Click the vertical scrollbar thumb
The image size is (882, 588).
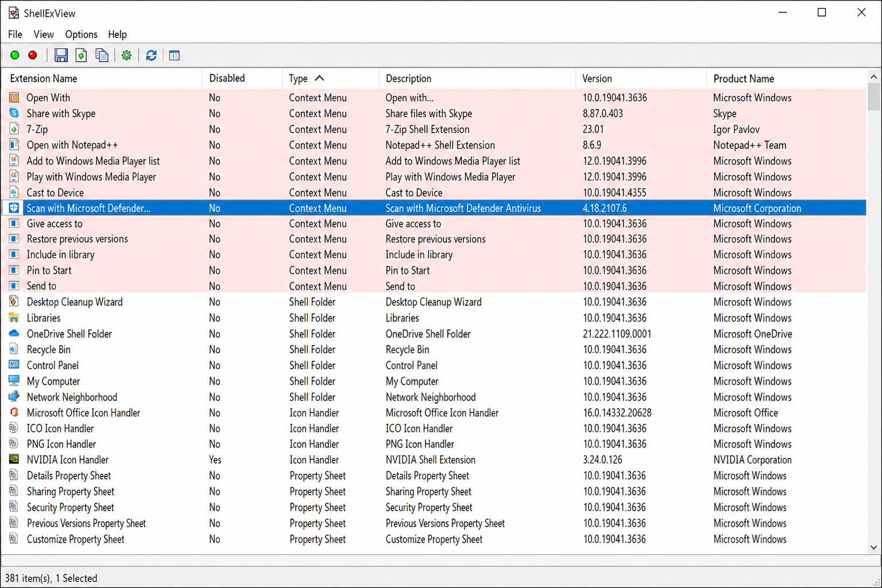tap(873, 96)
